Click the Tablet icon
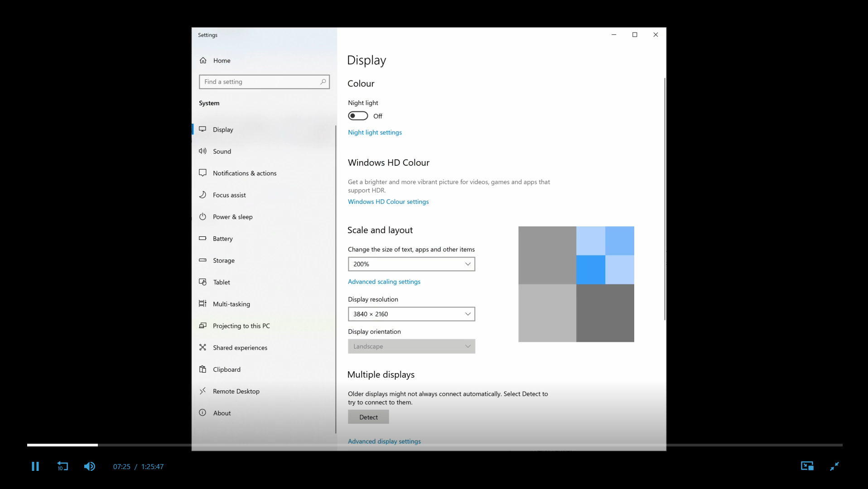This screenshot has width=868, height=489. pos(203,282)
